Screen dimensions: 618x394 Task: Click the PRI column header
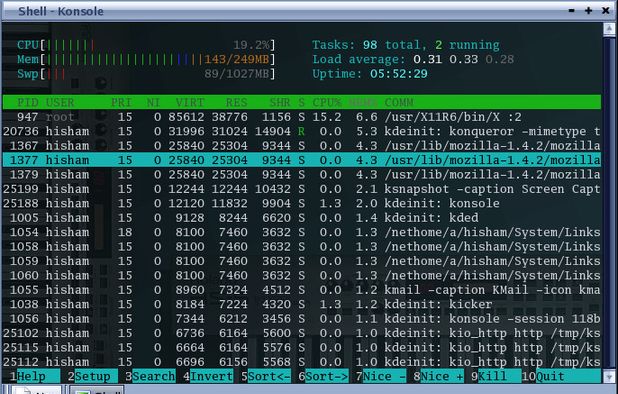coord(121,102)
